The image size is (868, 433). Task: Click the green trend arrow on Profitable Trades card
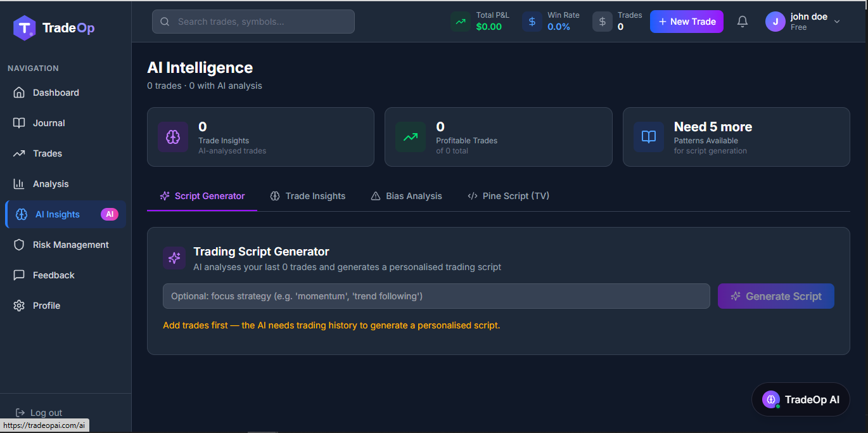click(x=411, y=137)
